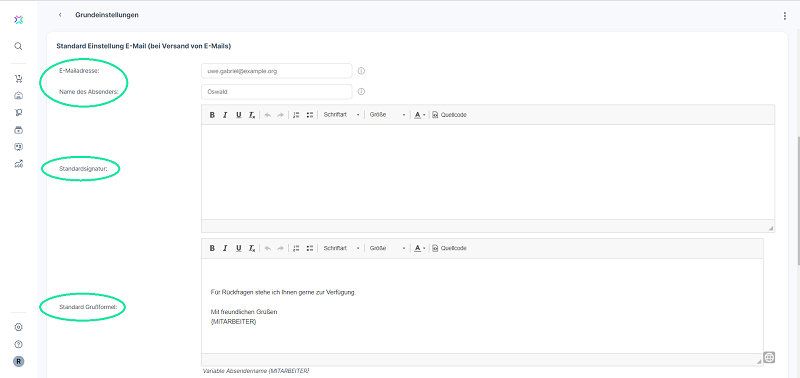Open the chart statistics sidebar icon

click(18, 164)
